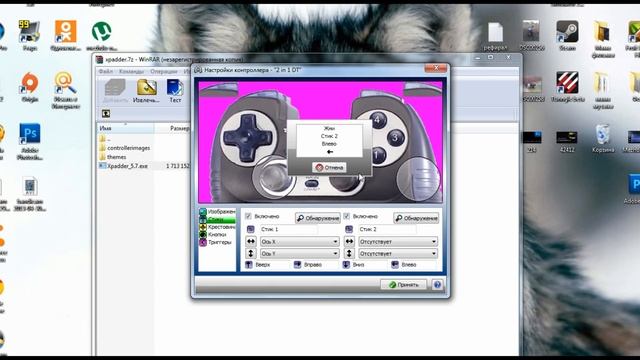The width and height of the screenshot is (640, 360).
Task: Click Обнаружение button for Стик 2
Action: (x=416, y=218)
